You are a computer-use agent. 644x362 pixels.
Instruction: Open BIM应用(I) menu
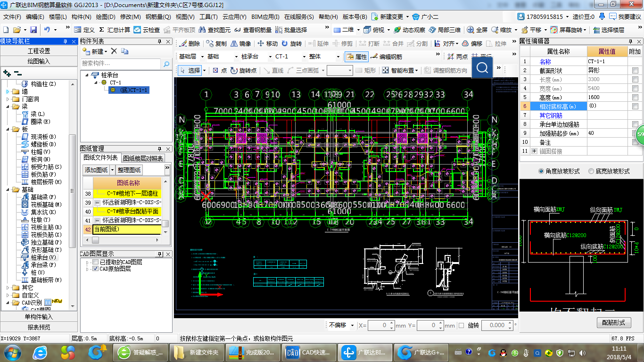[265, 16]
